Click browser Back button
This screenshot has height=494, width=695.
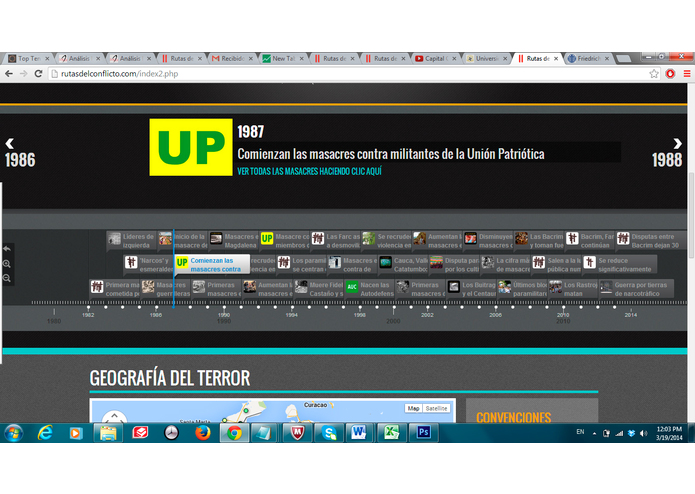tap(9, 74)
